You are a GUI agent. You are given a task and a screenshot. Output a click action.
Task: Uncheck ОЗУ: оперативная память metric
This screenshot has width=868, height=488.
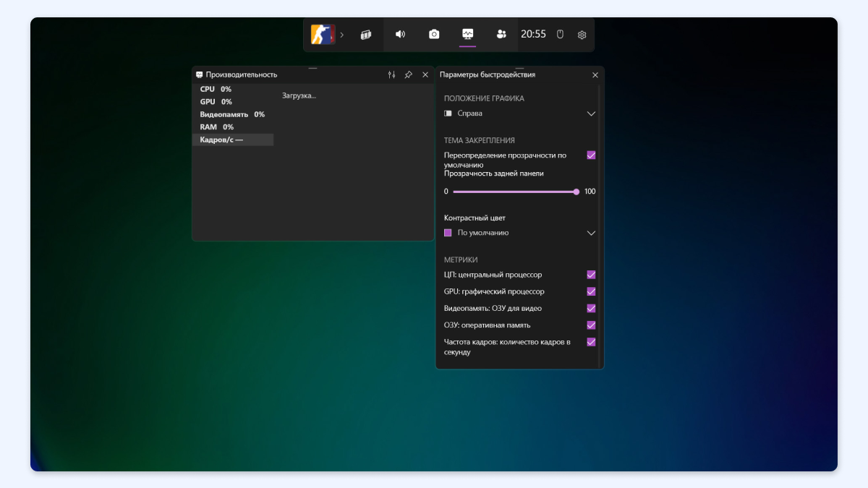point(591,325)
